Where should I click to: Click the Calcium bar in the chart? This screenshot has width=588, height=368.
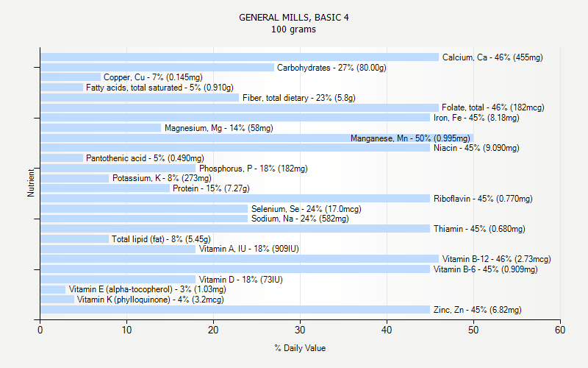(240, 57)
